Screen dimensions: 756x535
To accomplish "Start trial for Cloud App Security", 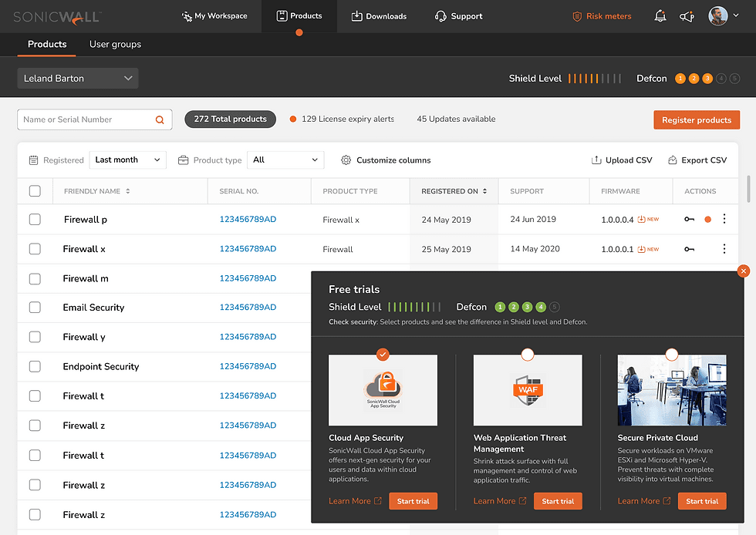I will point(413,501).
